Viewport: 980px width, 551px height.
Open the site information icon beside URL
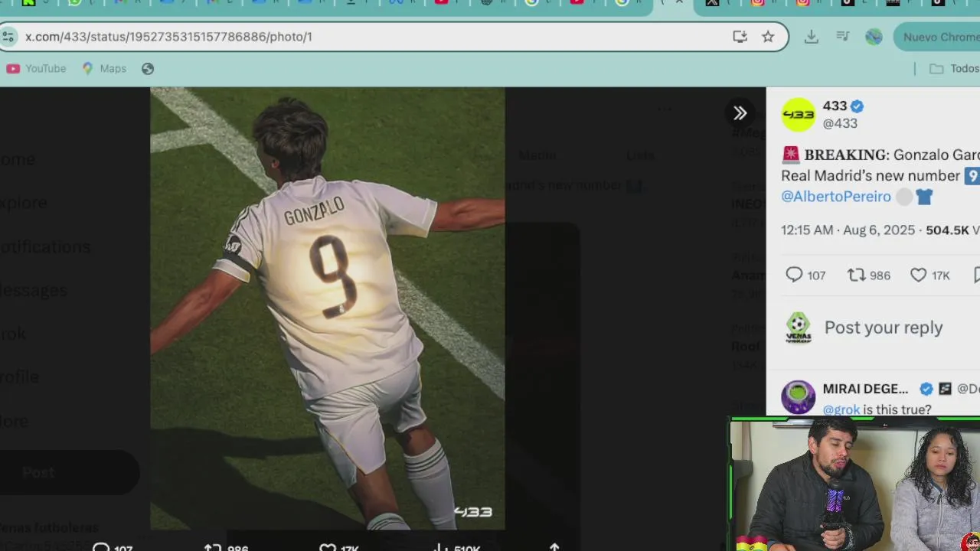8,37
